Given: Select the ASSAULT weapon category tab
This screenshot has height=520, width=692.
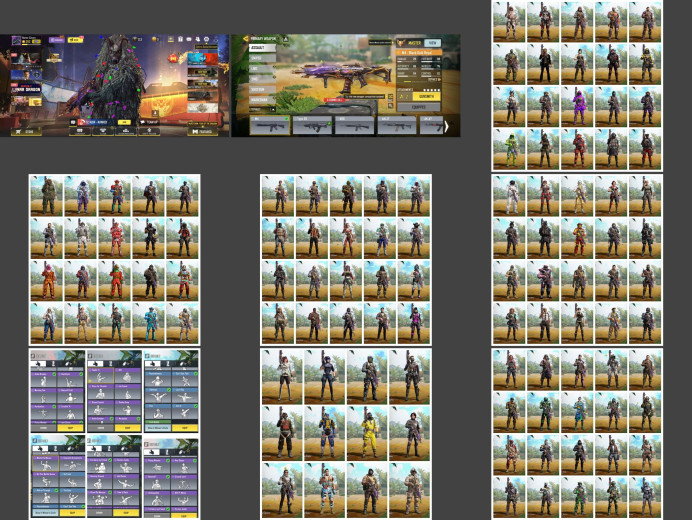Looking at the screenshot, I should coord(262,47).
